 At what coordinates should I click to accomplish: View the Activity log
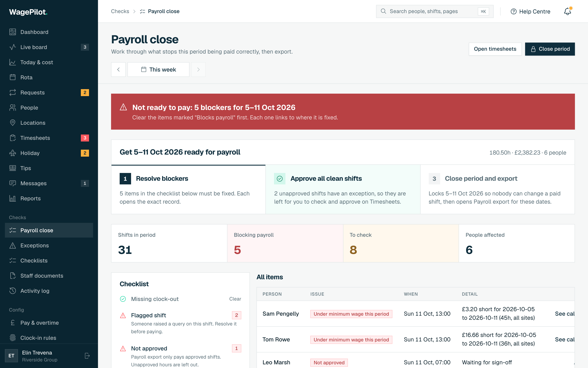[49, 291]
